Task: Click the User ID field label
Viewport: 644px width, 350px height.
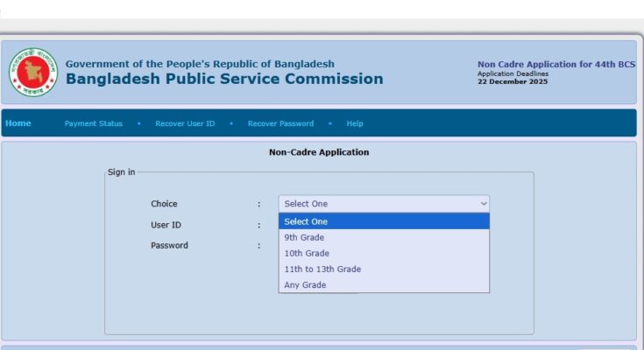Action: click(166, 225)
